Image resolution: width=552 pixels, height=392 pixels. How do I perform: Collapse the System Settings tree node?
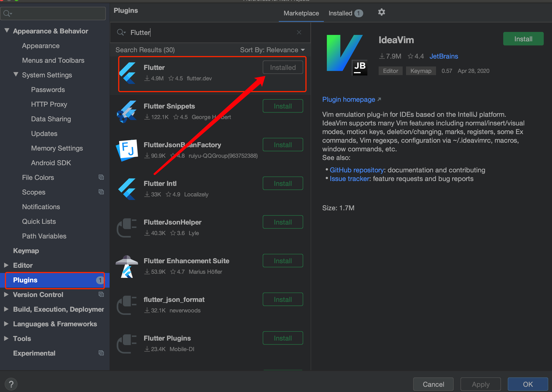tap(16, 75)
